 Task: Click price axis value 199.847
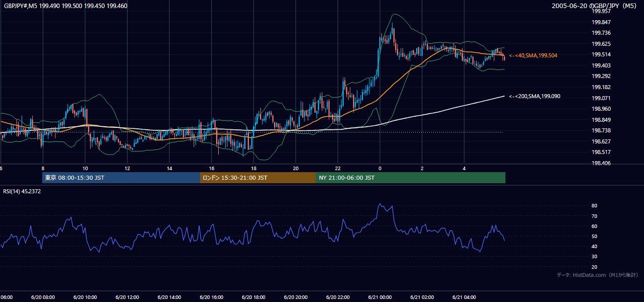tap(601, 23)
